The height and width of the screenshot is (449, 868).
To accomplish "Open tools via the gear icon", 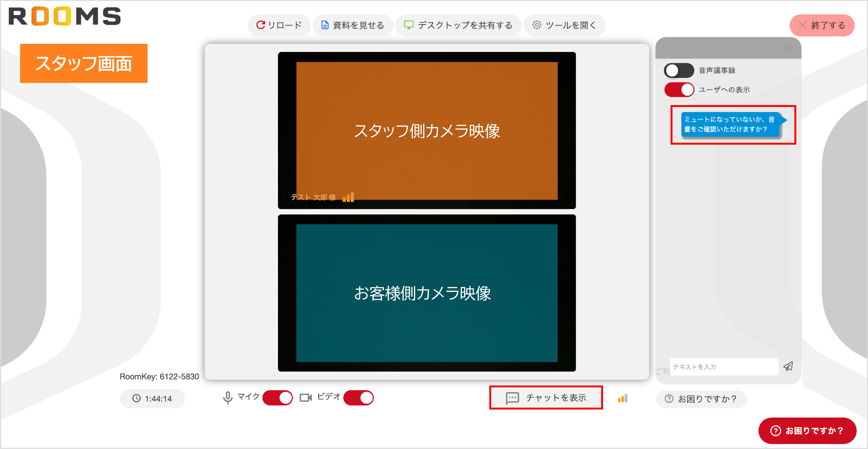I will pyautogui.click(x=537, y=25).
